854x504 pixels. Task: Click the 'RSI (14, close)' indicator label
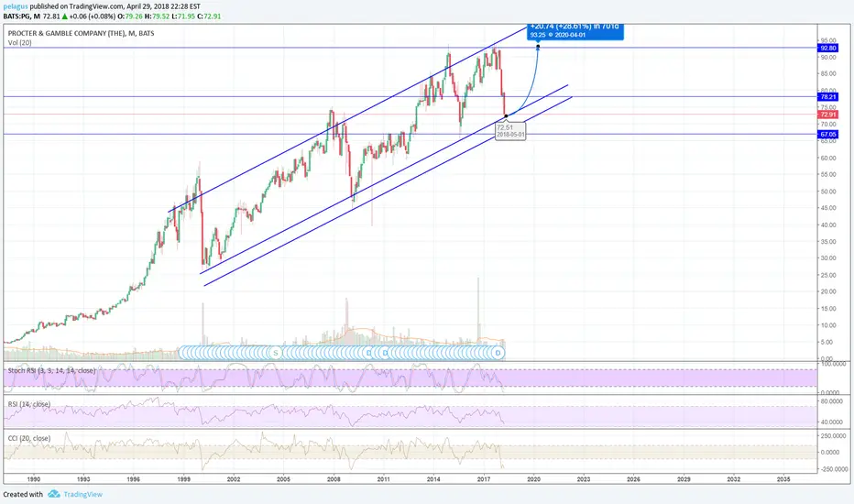(x=29, y=404)
